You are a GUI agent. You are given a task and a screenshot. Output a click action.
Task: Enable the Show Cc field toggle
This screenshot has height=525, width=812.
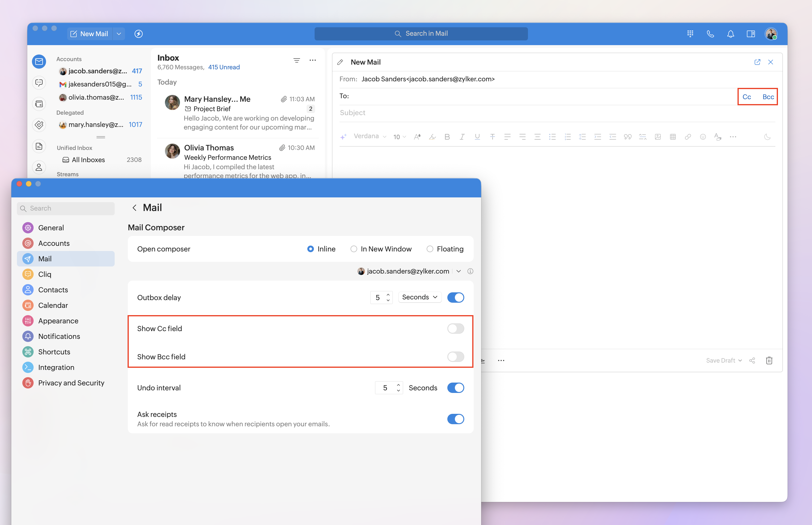(x=455, y=329)
